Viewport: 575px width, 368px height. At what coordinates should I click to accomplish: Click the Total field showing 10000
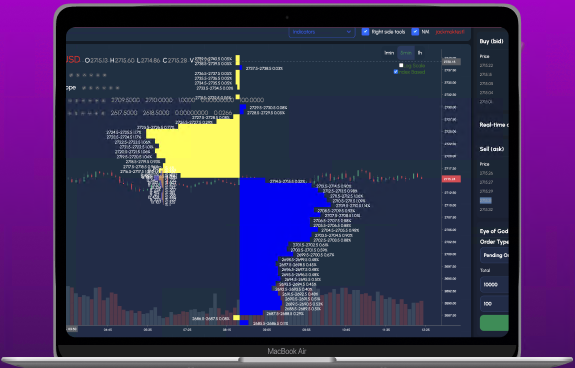(494, 284)
